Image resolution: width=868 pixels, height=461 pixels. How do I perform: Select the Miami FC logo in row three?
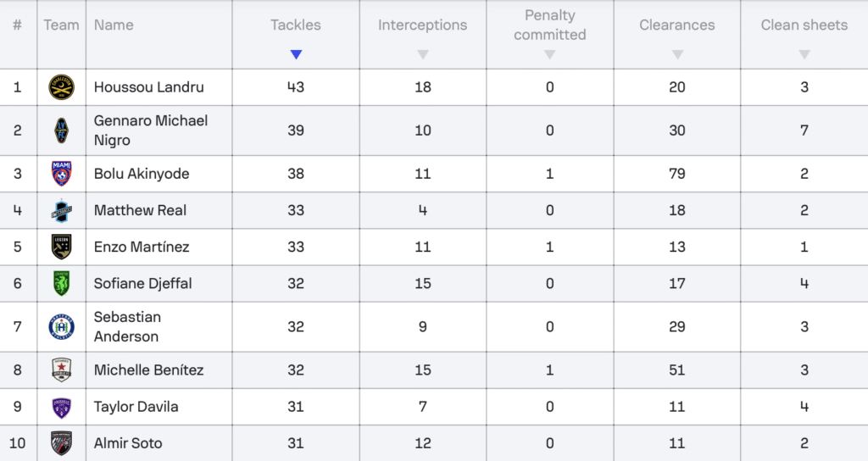pos(61,174)
